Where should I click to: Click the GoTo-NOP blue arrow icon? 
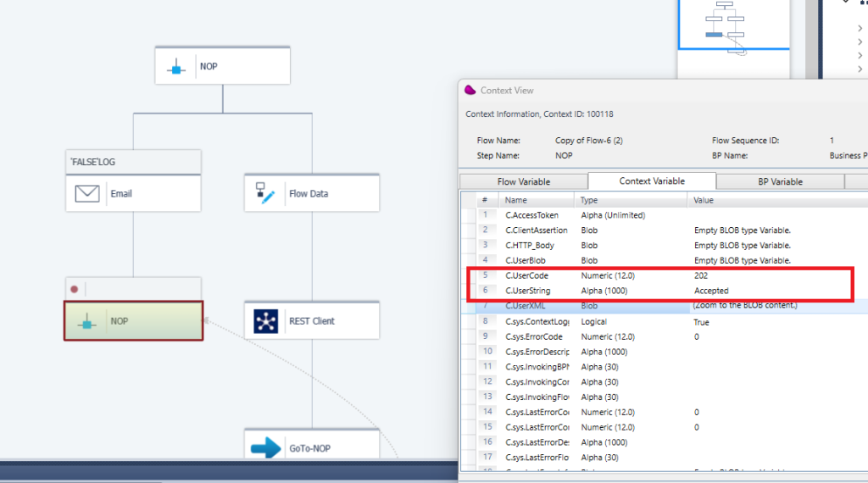(266, 448)
